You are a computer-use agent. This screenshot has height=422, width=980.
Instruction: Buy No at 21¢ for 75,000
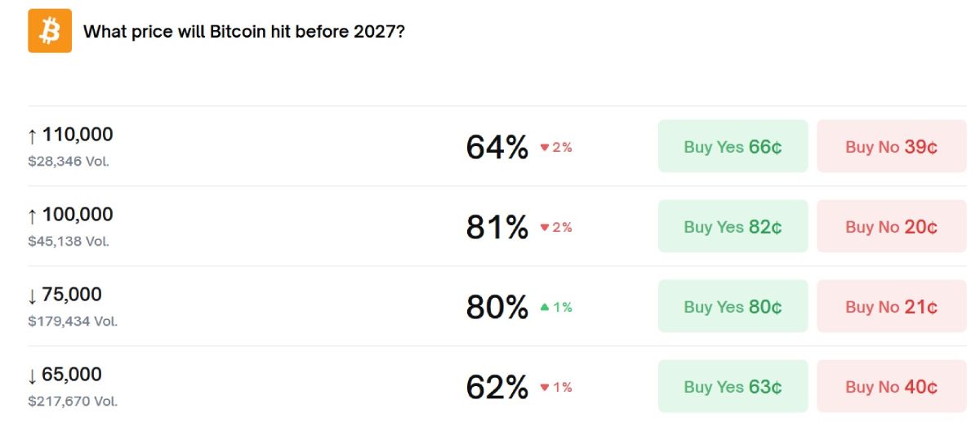891,307
